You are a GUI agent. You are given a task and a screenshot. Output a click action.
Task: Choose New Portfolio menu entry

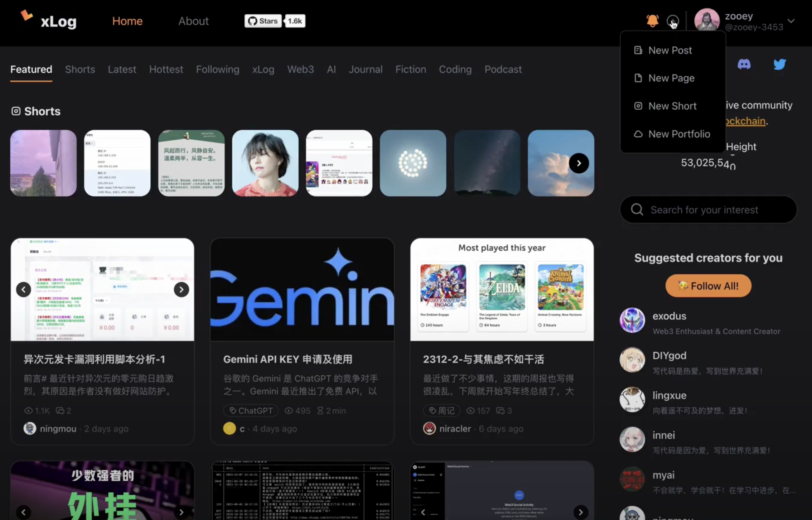click(x=679, y=134)
